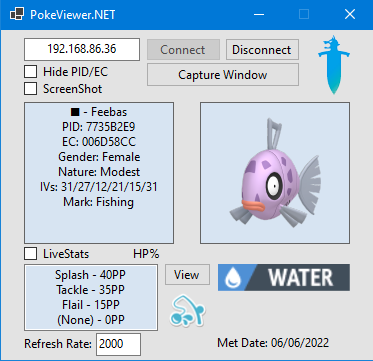Click the Tackle - 35PP move

point(90,290)
